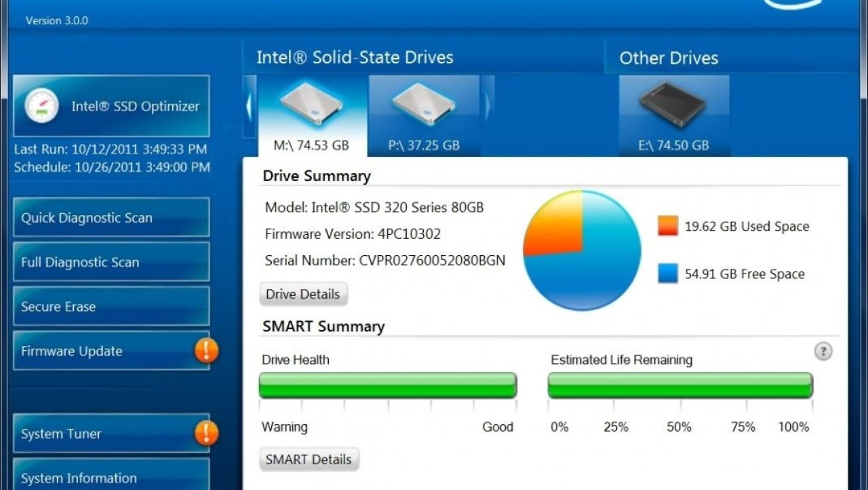Click the 75% scale label
This screenshot has height=490, width=868.
[743, 427]
